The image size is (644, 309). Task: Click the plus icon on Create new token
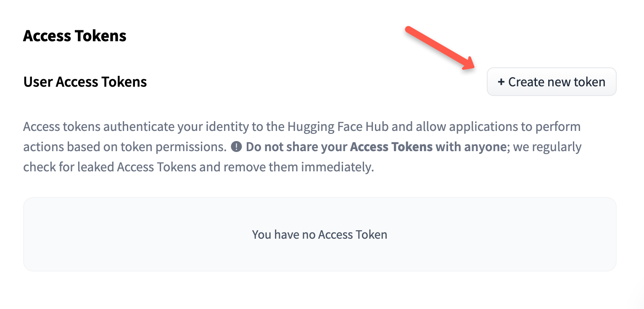tap(501, 82)
